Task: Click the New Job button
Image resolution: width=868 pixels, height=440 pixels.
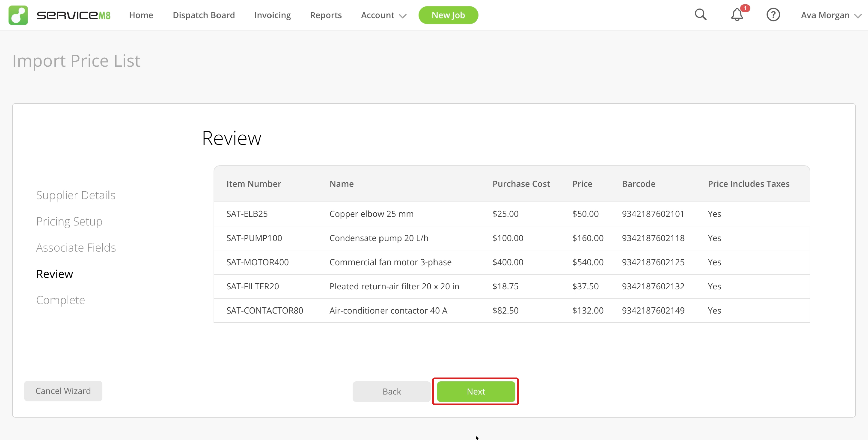Action: pyautogui.click(x=448, y=15)
